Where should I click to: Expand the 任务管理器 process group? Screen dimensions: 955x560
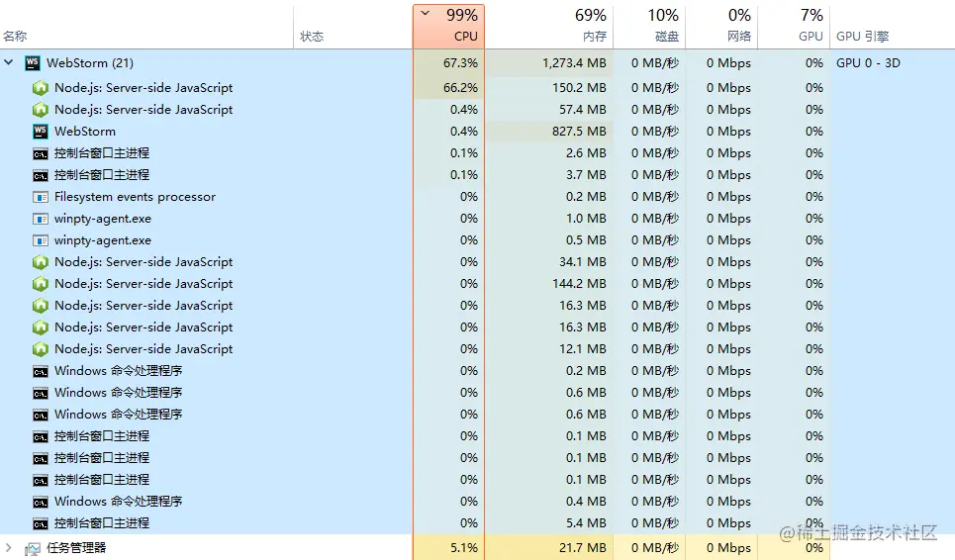click(9, 547)
